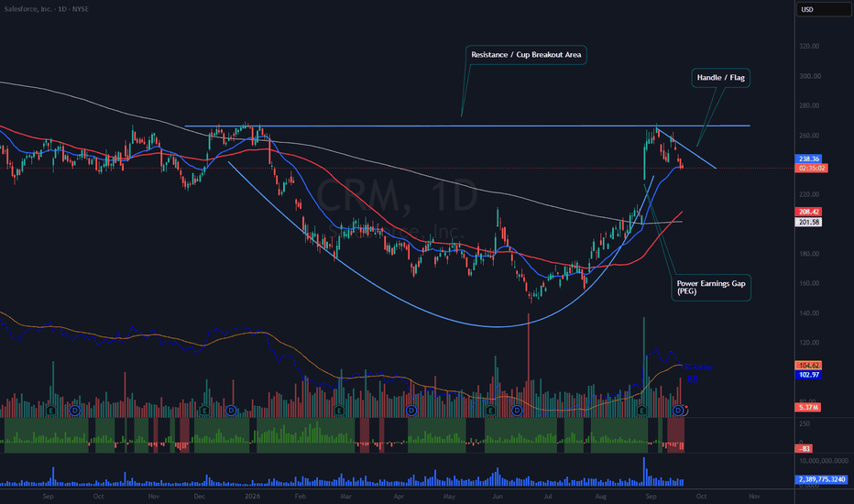Click the first dividend D marker before Oct
Viewport: 854px width, 504px height.
click(74, 411)
